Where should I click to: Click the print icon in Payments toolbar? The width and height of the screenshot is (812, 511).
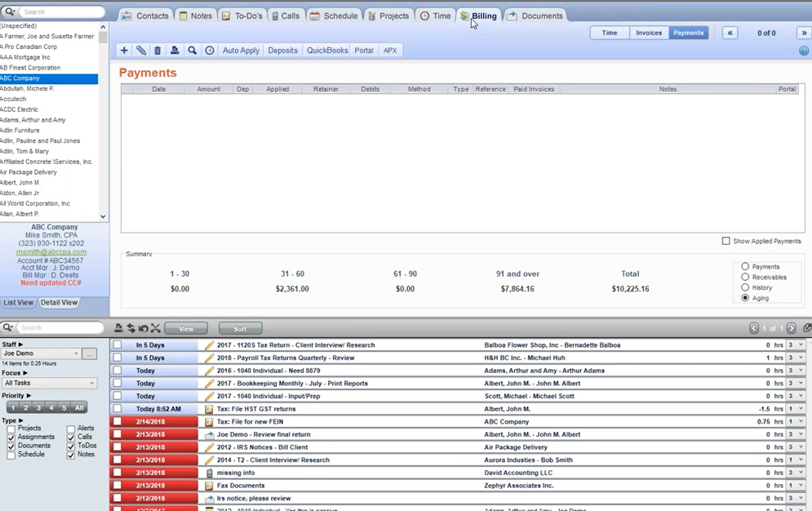[175, 51]
